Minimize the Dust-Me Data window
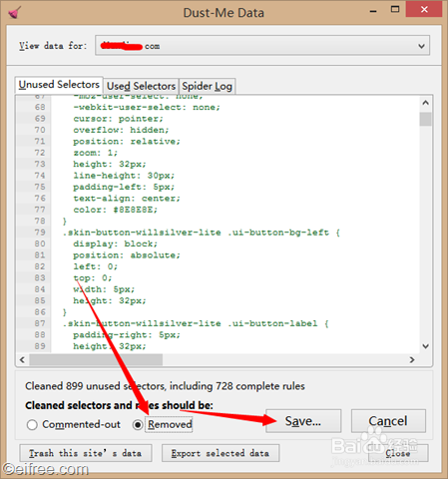 click(x=373, y=11)
